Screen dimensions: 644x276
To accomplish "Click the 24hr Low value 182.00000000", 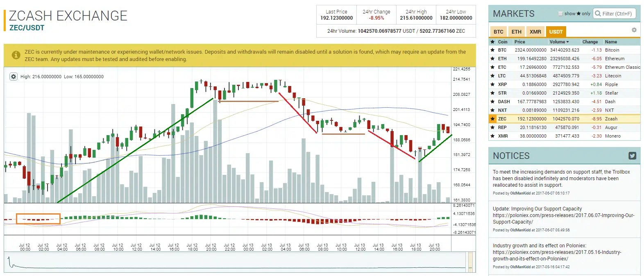I will (x=456, y=18).
